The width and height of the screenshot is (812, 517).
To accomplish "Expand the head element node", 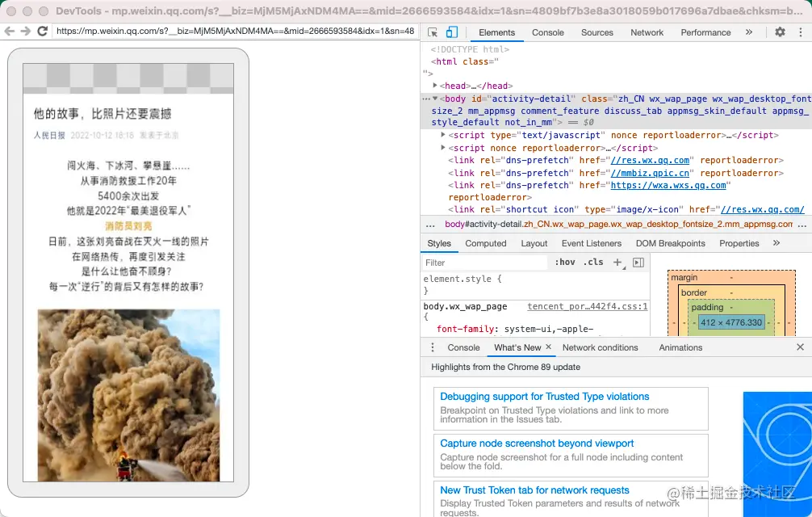I will [x=435, y=86].
